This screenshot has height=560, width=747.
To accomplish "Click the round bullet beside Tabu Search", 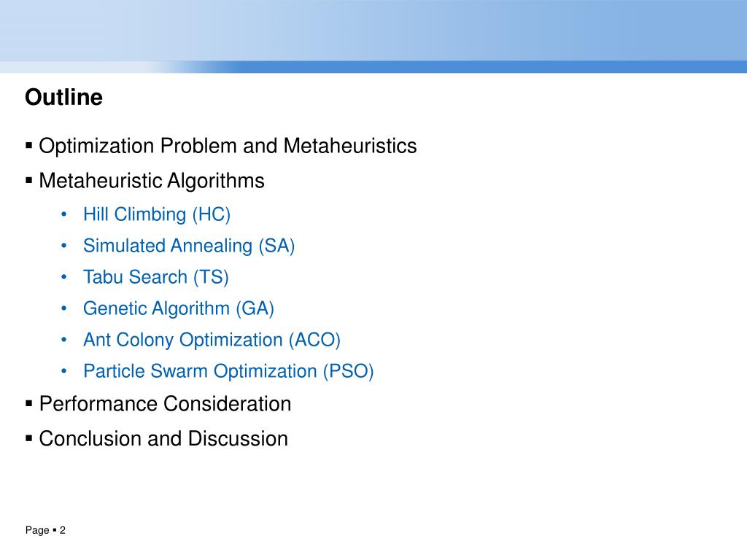I will (64, 277).
